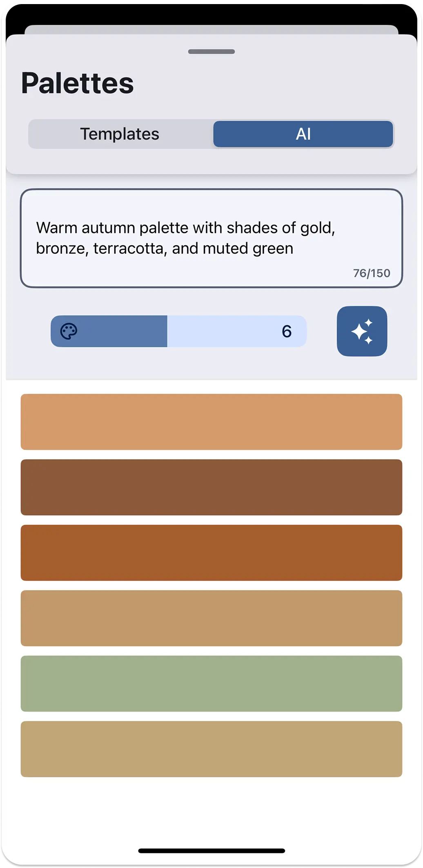Tap the Palettes title

(x=77, y=82)
